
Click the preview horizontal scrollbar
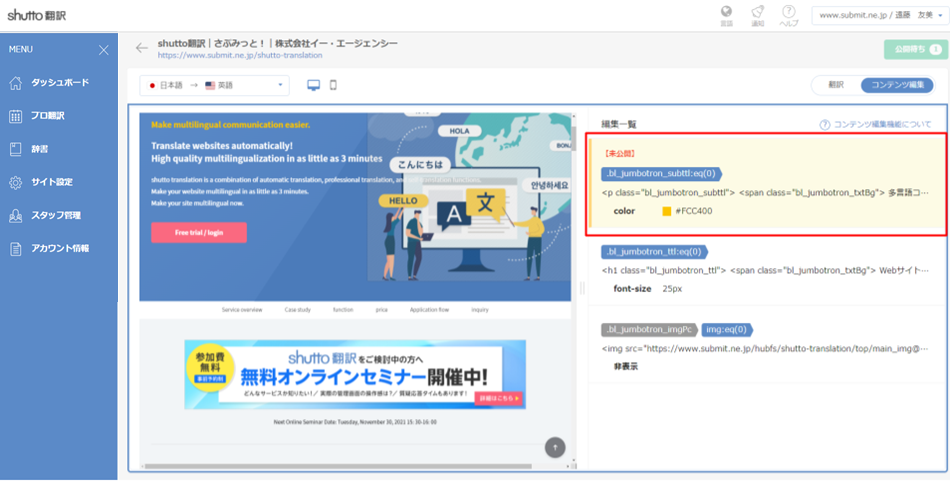[x=338, y=466]
